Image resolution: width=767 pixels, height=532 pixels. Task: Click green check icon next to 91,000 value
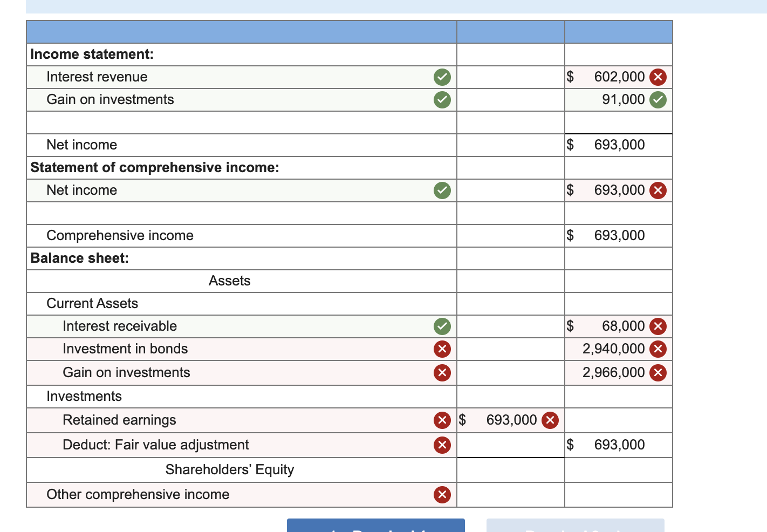(658, 100)
